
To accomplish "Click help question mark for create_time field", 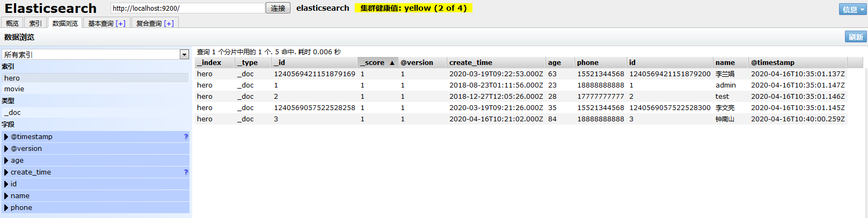I will coord(186,172).
